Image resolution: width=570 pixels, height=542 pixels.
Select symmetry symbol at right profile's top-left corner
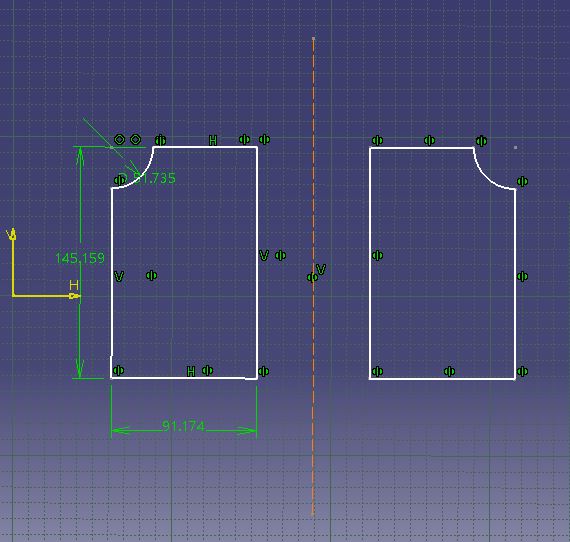point(377,140)
